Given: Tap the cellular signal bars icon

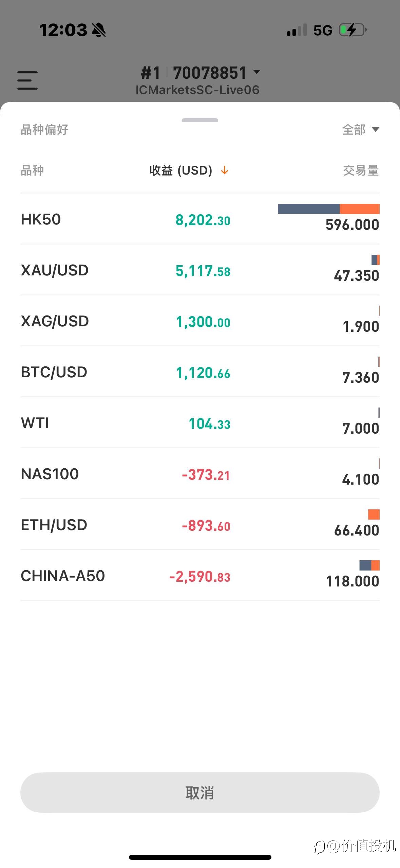Looking at the screenshot, I should [x=297, y=30].
